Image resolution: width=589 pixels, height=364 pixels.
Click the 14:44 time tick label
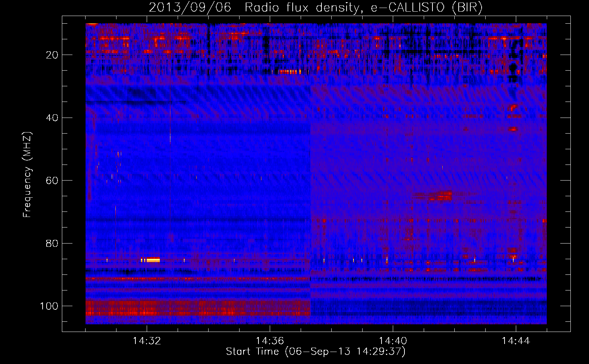[516, 341]
